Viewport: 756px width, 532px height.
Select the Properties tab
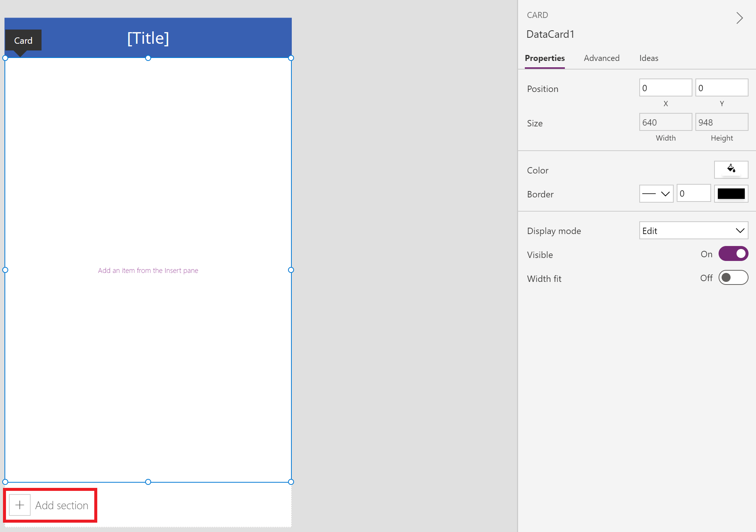545,58
